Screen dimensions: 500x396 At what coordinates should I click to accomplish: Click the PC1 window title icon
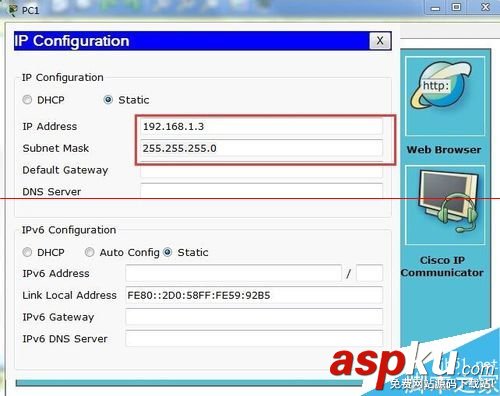click(13, 10)
